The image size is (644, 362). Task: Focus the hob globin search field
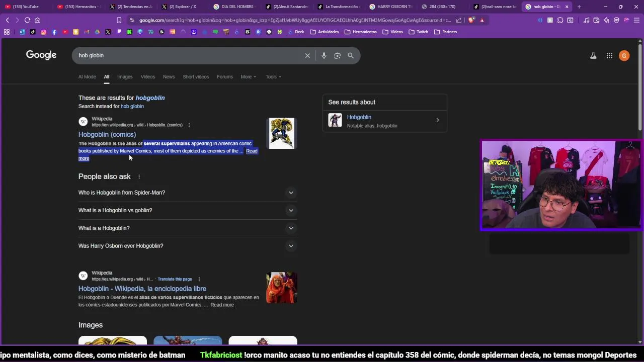[x=189, y=55]
